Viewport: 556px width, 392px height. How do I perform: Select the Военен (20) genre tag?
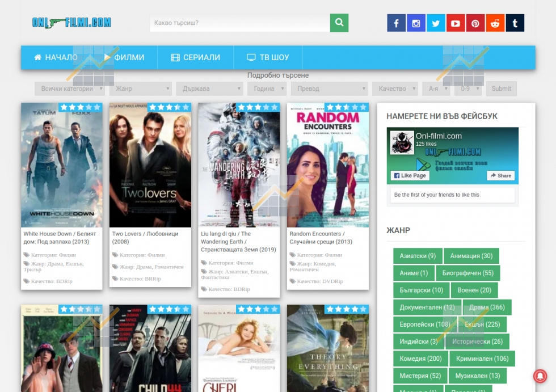tap(474, 290)
